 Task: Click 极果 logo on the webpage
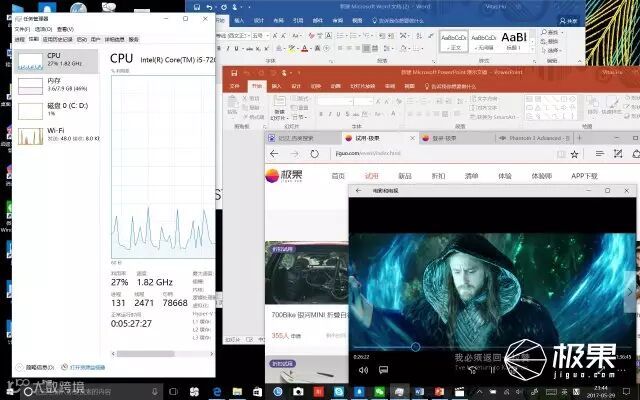click(284, 176)
